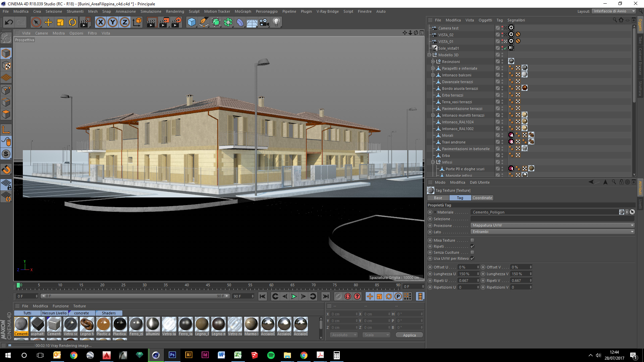Select the Shaders material filter tab
This screenshot has height=362, width=644.
click(x=109, y=313)
